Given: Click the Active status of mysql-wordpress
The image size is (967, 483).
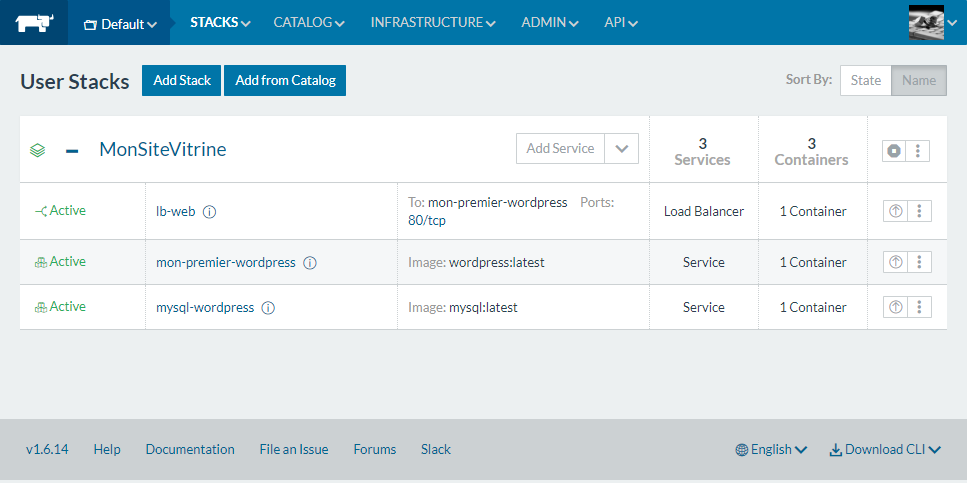Looking at the screenshot, I should (67, 307).
